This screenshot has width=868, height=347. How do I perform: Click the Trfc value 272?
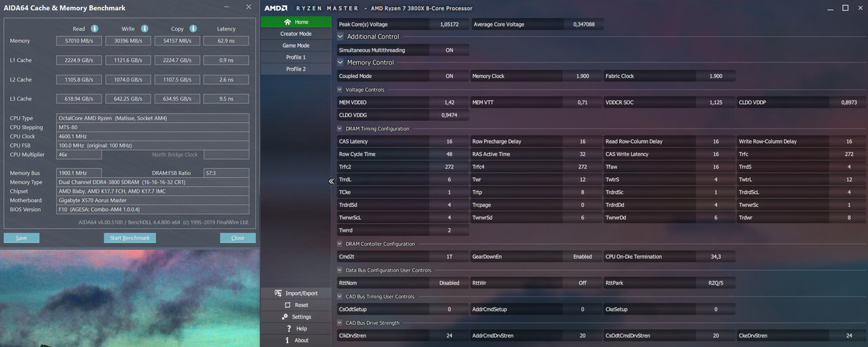point(849,154)
